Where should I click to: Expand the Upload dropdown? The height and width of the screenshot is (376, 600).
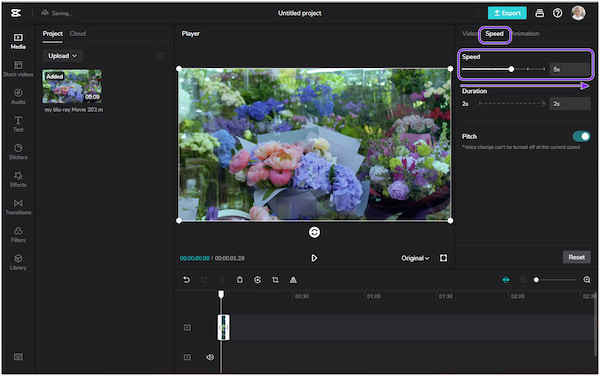63,56
